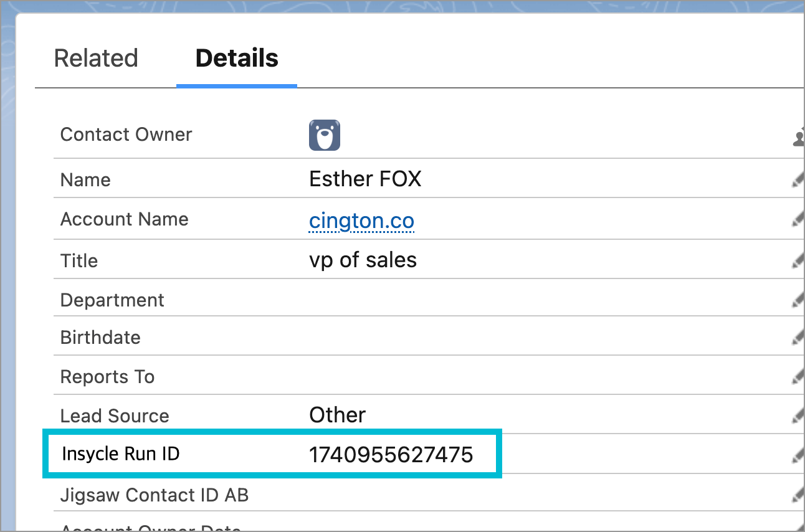Viewport: 805px width, 532px height.
Task: Click the Esther FOX name value
Action: 365,179
